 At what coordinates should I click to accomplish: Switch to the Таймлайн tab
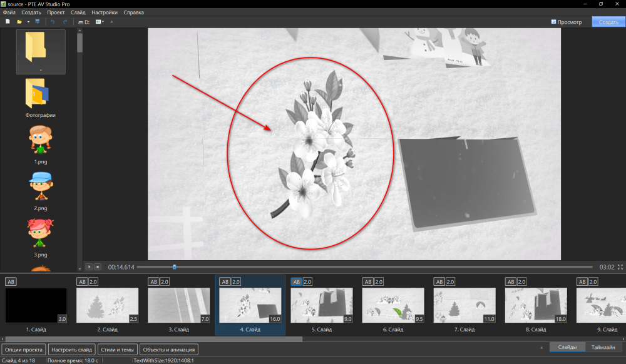[603, 347]
